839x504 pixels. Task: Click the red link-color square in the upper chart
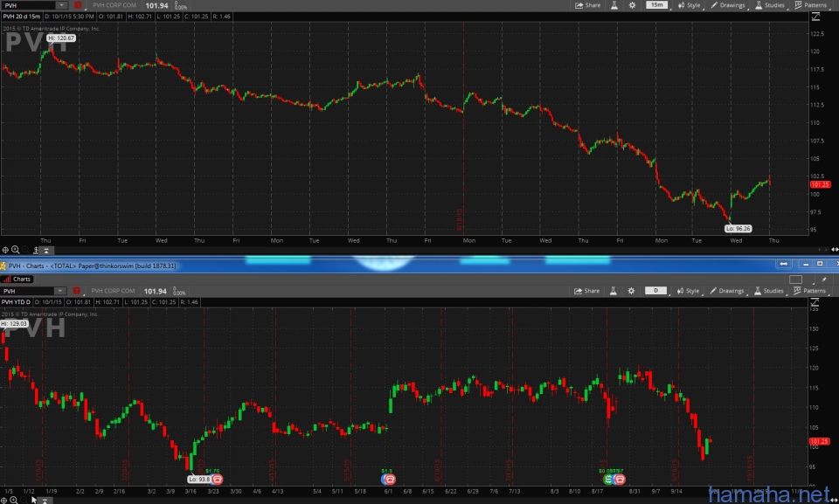[x=78, y=5]
